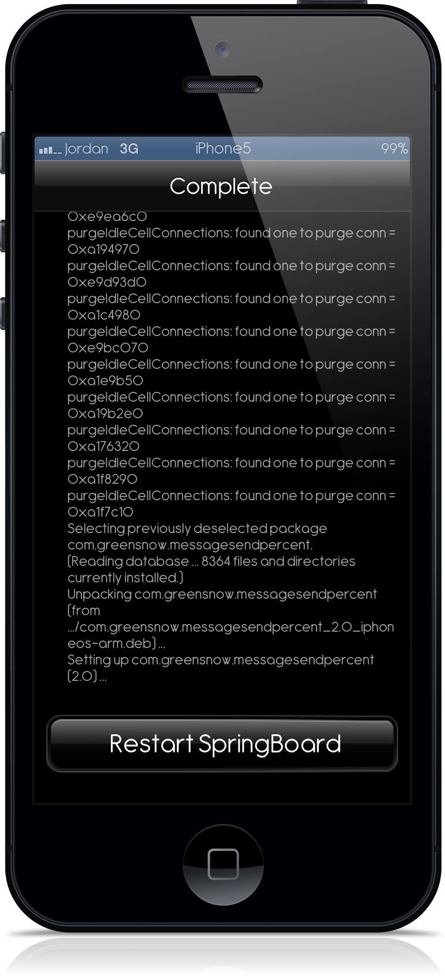445x980 pixels.
Task: Tap the signal strength bars icon
Action: point(50,150)
